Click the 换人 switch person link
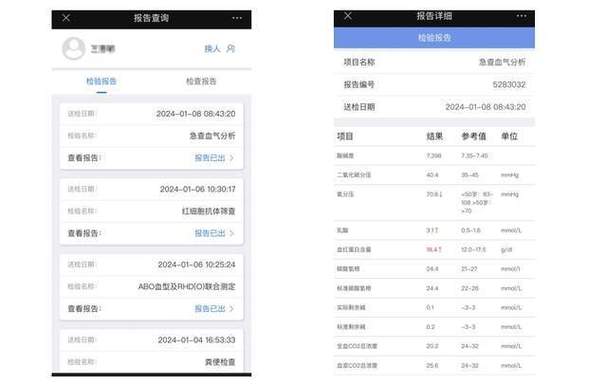This screenshot has height=384, width=607. 212,48
